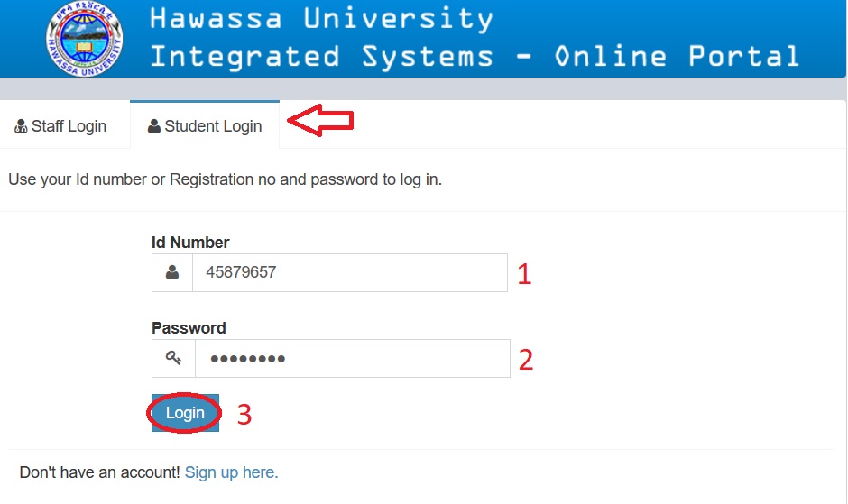Click the Id Number field label

[x=190, y=242]
